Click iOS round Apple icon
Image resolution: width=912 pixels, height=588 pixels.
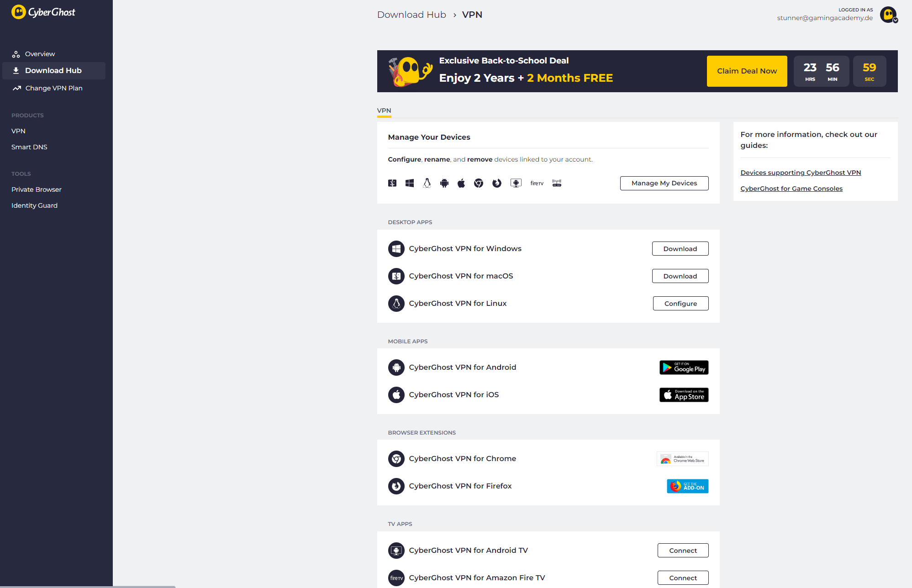coord(396,395)
